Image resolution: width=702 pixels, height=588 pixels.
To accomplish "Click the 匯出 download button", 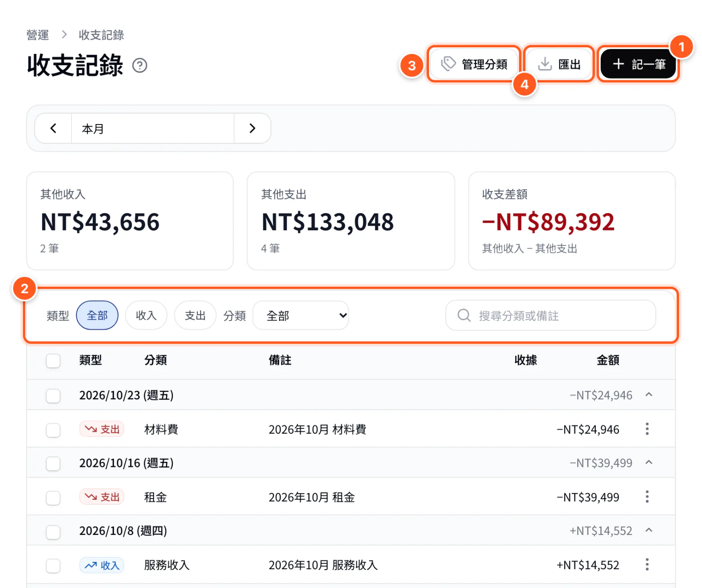I will click(559, 64).
